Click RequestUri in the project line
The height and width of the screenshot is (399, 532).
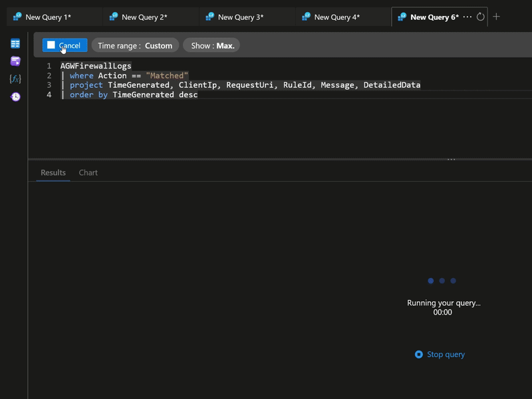click(x=249, y=85)
